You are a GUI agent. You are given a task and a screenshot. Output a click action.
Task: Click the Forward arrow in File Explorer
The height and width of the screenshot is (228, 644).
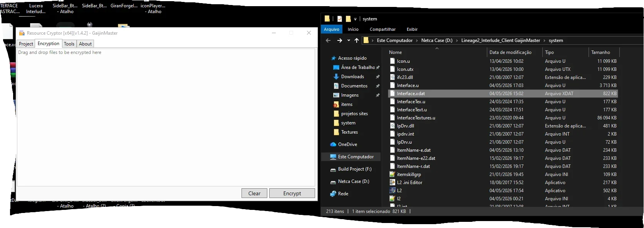tap(339, 40)
